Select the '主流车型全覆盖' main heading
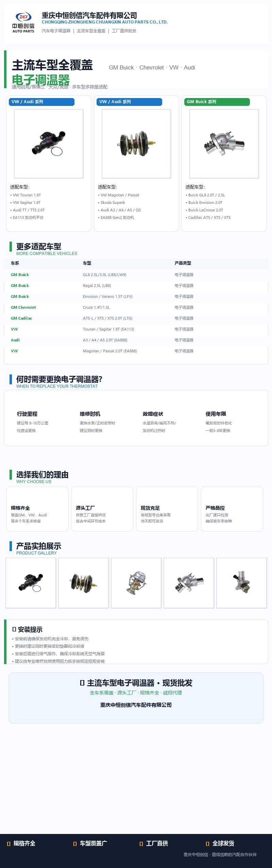Screen dimensions: 272x868 pyautogui.click(x=52, y=65)
